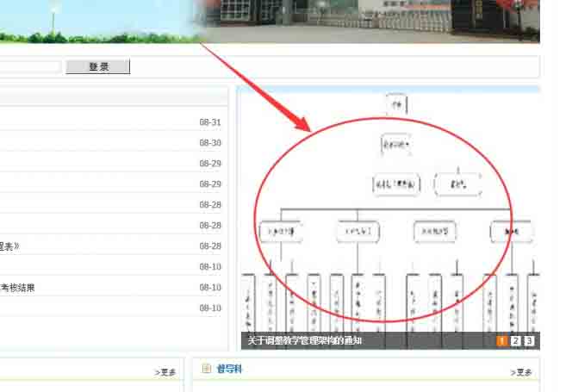This screenshot has width=566, height=392.
Task: Open the news item ending in 考核结果
Action: (17, 288)
